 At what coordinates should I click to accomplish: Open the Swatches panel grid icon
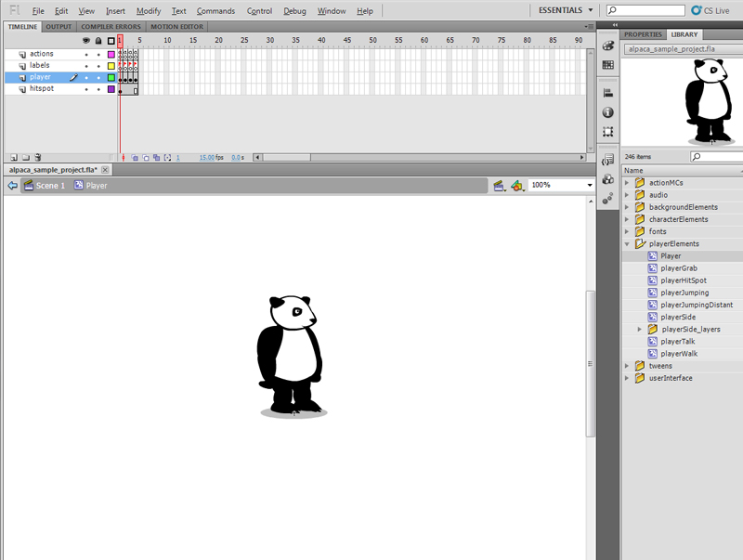[608, 65]
